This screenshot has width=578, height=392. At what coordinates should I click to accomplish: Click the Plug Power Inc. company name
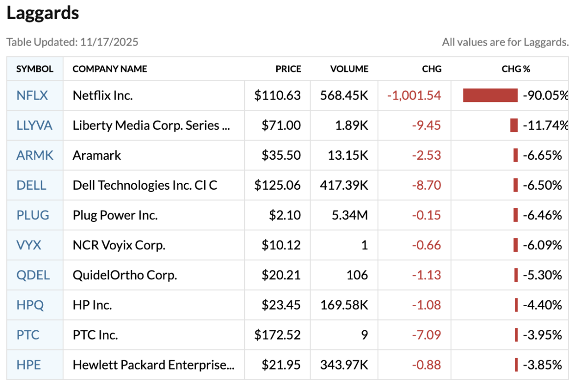click(115, 215)
